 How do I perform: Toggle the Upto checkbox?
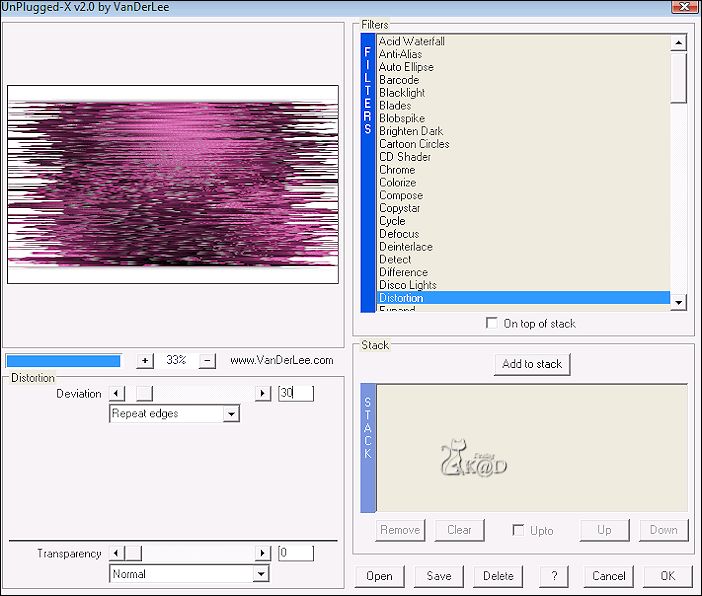(518, 530)
